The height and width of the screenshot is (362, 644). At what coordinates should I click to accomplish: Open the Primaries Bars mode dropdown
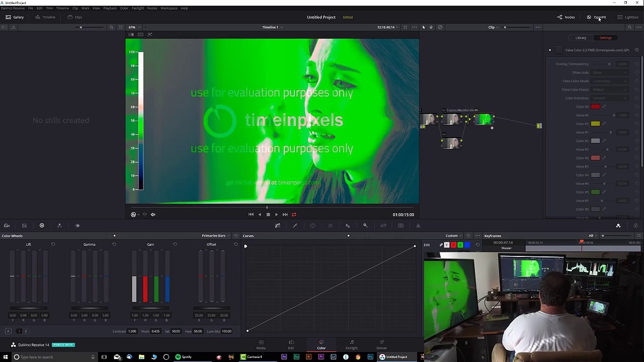pyautogui.click(x=215, y=236)
